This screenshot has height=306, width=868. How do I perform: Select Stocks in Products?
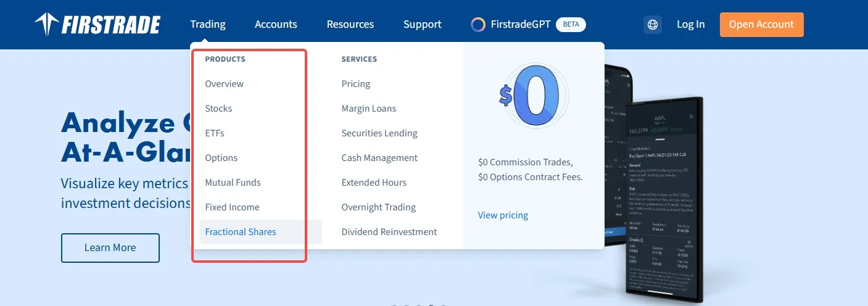coord(218,109)
